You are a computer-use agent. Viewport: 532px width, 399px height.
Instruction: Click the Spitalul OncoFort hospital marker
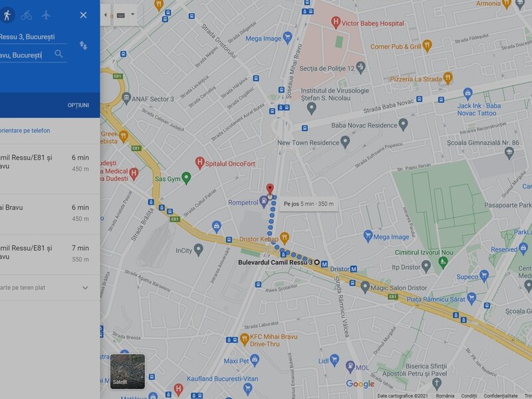(200, 163)
